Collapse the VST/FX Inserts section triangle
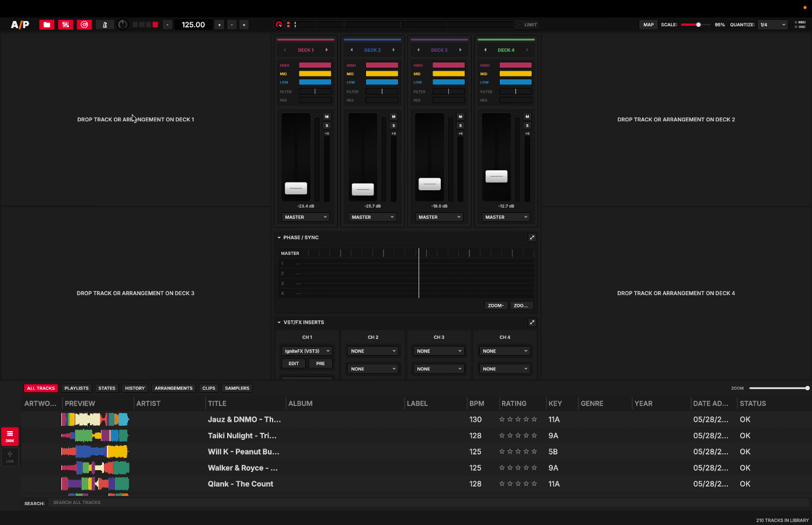Viewport: 812px width, 525px height. [279, 322]
